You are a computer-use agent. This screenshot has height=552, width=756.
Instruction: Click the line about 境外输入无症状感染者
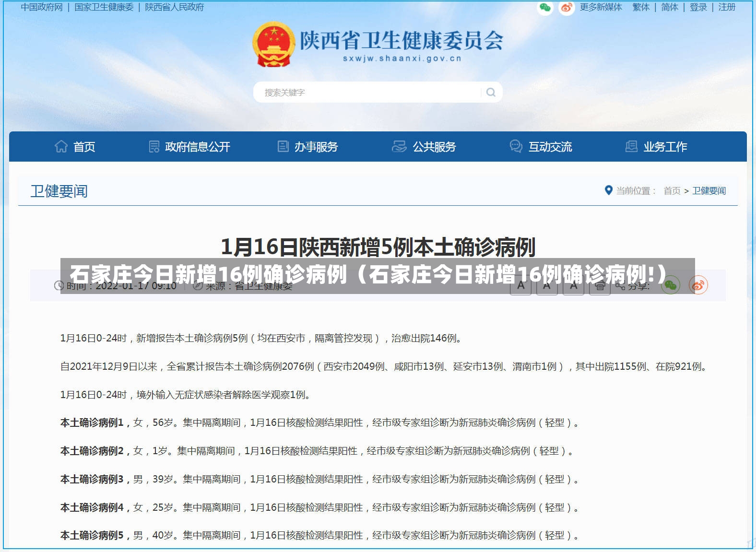(186, 395)
